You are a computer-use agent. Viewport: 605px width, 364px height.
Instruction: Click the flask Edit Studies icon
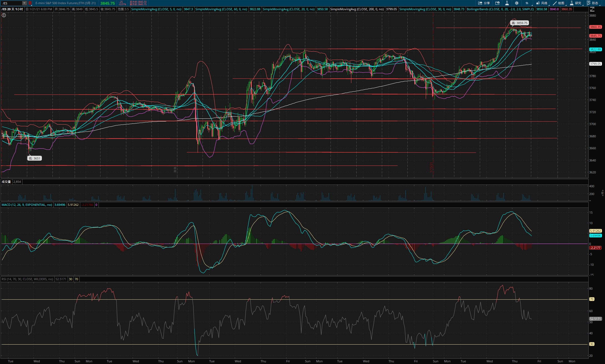click(x=507, y=3)
